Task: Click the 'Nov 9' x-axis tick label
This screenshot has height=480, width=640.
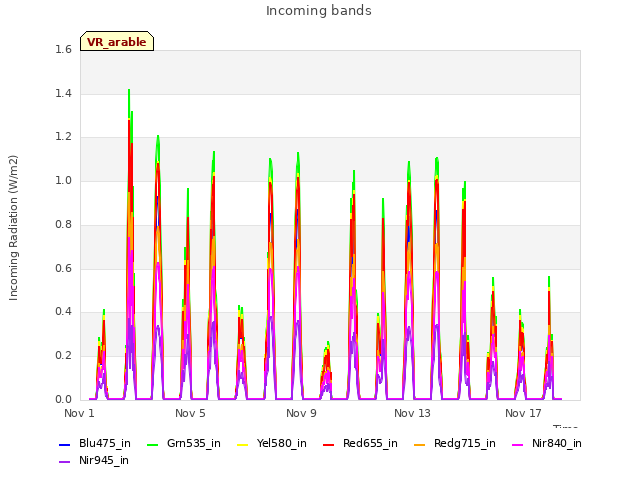Action: click(x=301, y=413)
